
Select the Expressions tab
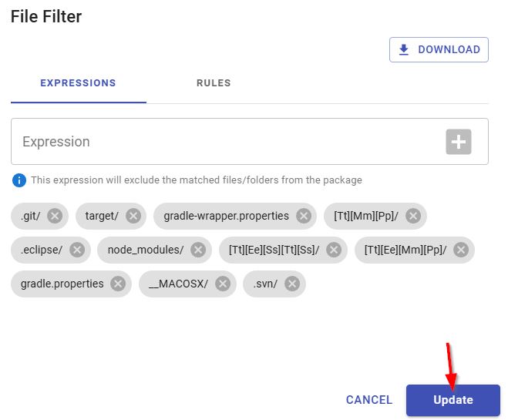(78, 83)
